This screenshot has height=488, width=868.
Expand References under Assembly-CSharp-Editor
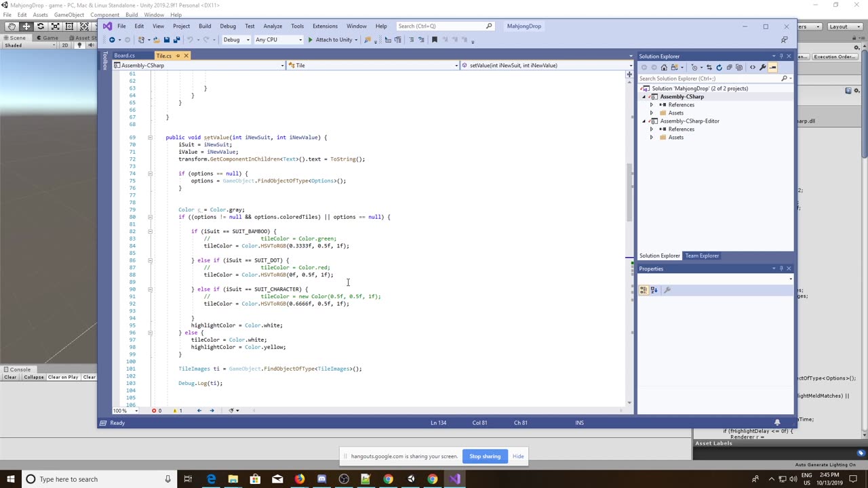tap(652, 129)
